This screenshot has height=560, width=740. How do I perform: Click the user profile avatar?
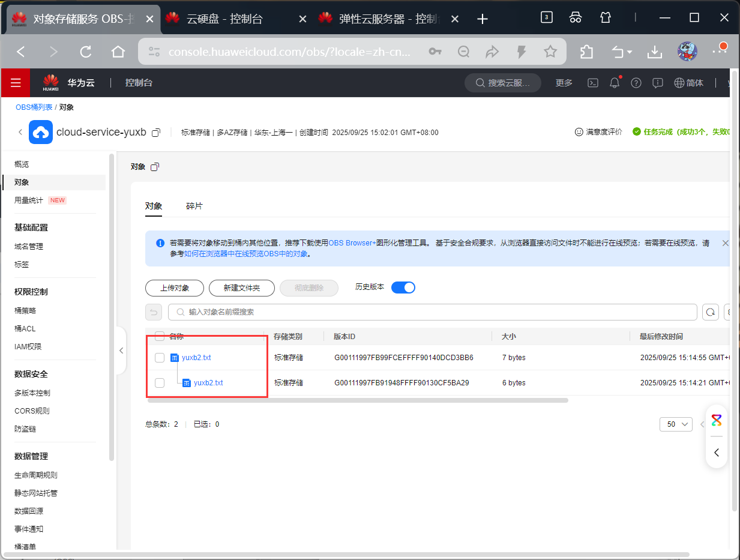pos(687,52)
